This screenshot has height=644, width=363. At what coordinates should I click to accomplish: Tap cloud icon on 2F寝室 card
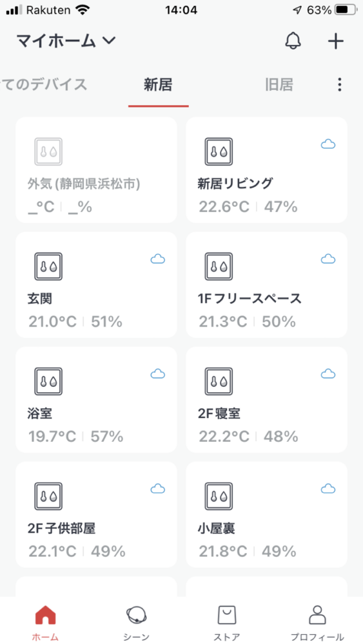click(328, 374)
